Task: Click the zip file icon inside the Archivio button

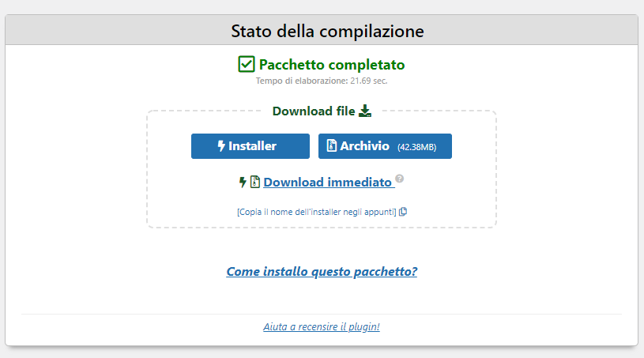Action: 333,146
